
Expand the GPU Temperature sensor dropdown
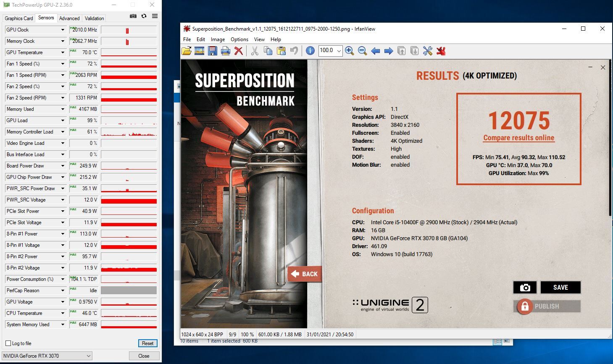pos(63,52)
